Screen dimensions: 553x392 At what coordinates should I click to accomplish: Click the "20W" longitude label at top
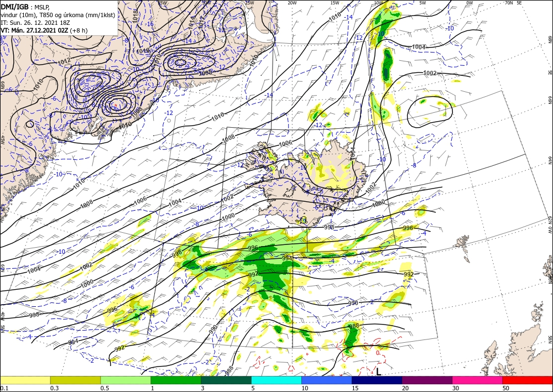click(291, 3)
